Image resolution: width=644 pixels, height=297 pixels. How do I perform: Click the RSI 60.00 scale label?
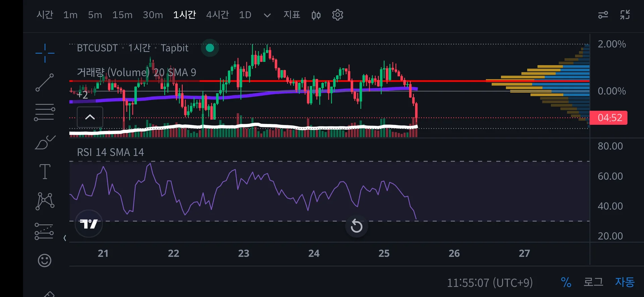click(x=610, y=176)
